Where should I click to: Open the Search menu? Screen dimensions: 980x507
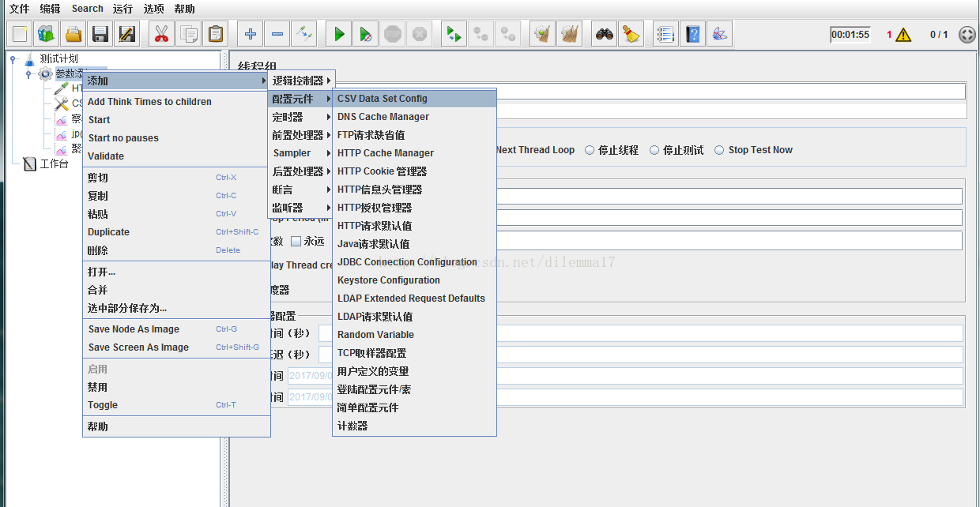pyautogui.click(x=87, y=9)
